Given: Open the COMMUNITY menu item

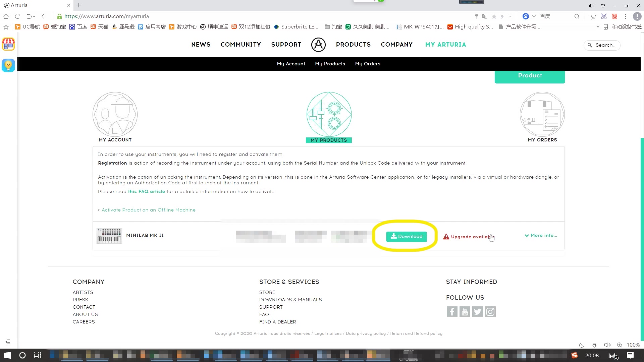Looking at the screenshot, I should [x=240, y=45].
